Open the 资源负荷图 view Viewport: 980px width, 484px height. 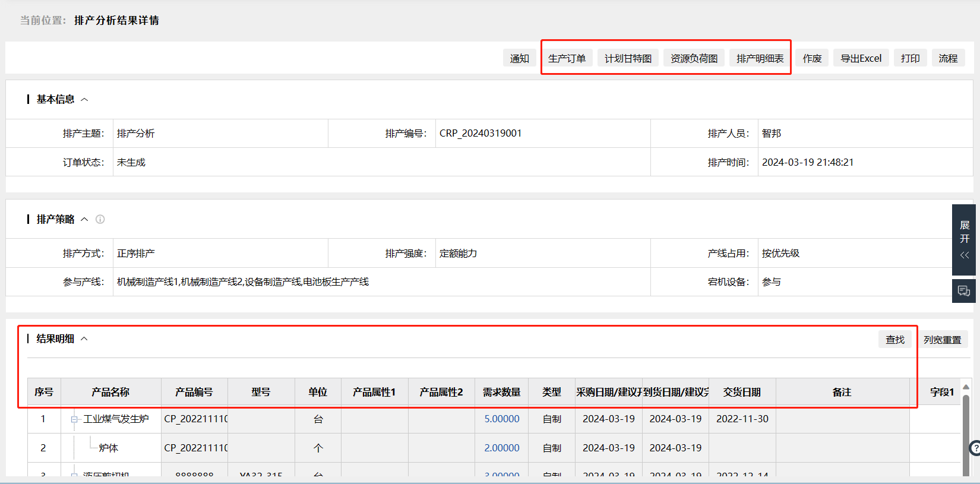[694, 58]
